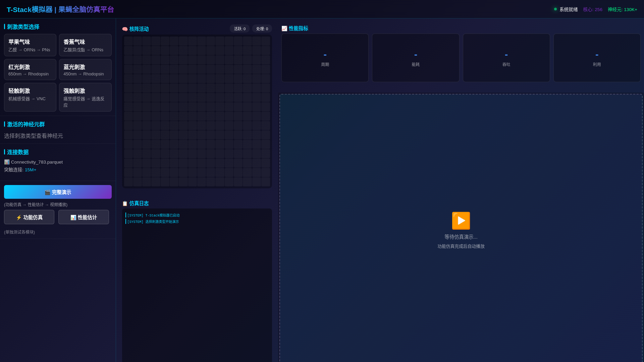Pick the 轻触刺激 stimulus card

[x=30, y=97]
